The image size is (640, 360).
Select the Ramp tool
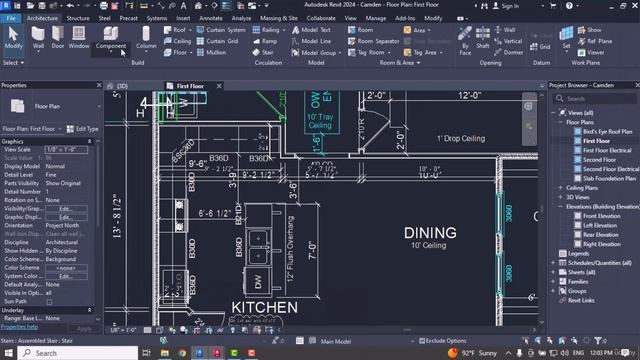click(x=264, y=41)
